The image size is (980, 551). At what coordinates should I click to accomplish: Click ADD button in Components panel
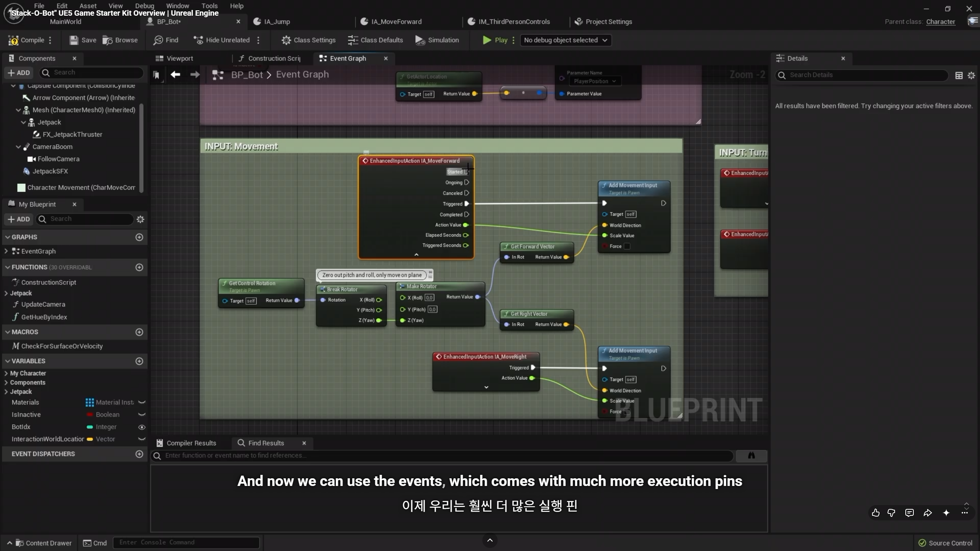click(19, 73)
